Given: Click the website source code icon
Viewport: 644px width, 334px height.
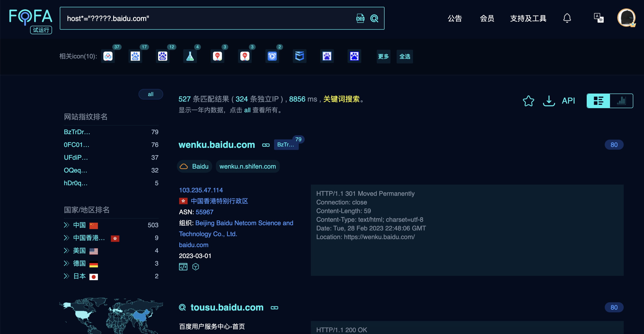Looking at the screenshot, I should click(183, 267).
